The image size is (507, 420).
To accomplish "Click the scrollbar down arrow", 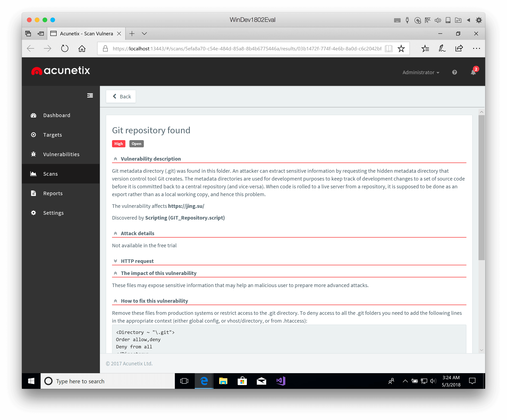I will [x=481, y=350].
